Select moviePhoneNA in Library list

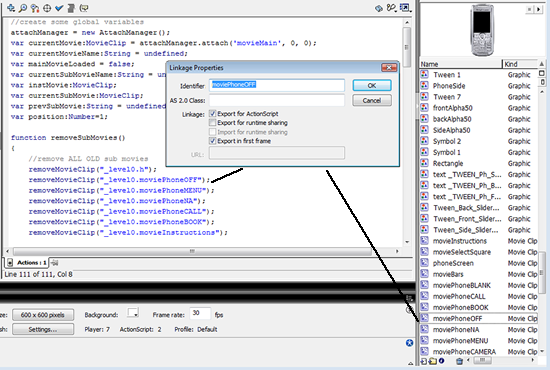click(479, 329)
